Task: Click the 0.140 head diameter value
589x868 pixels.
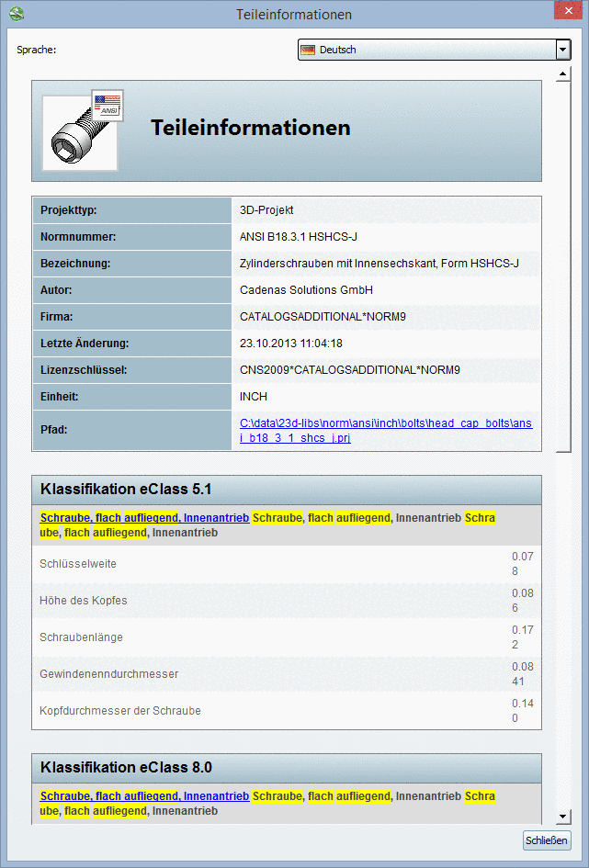Action: [x=523, y=711]
